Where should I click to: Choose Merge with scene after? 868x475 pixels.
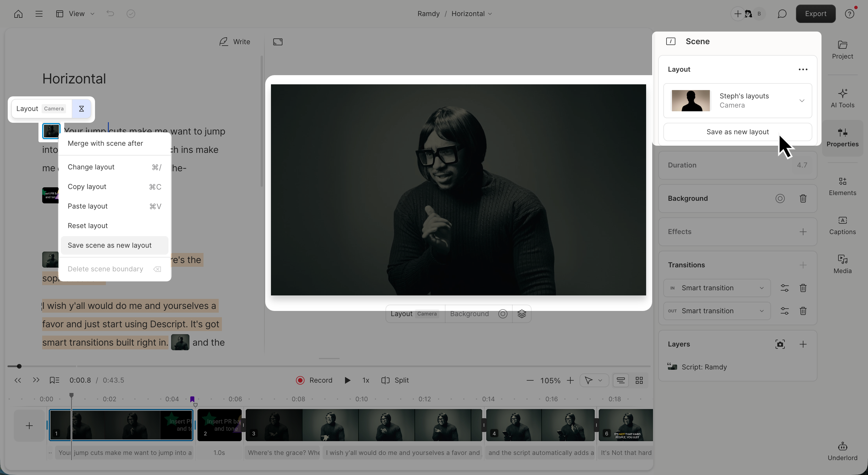coord(105,143)
